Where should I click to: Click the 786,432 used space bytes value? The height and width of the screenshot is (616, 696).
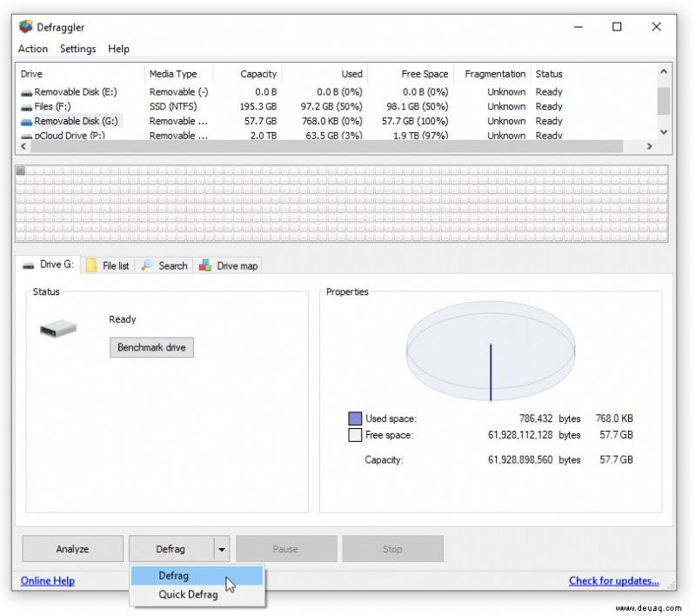tap(536, 418)
